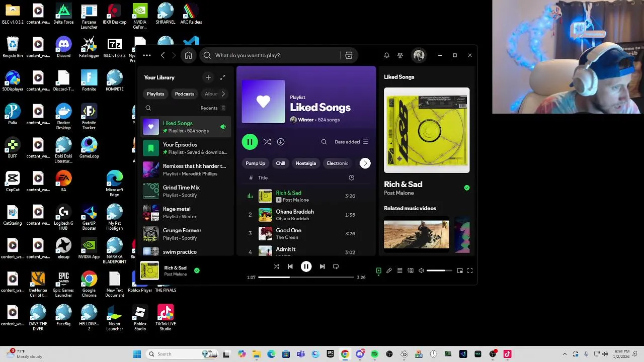This screenshot has width=644, height=362.
Task: Search within Liked Songs playlist
Action: (x=324, y=142)
